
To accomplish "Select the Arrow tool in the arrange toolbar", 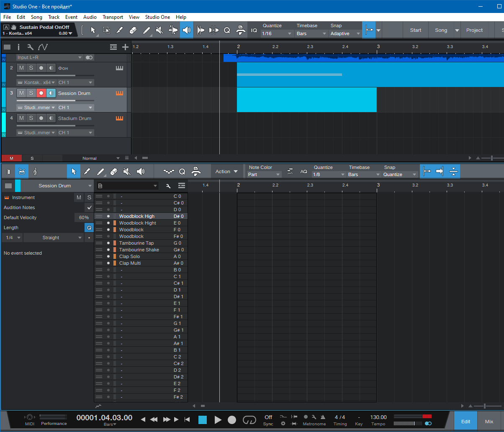I will [x=93, y=30].
